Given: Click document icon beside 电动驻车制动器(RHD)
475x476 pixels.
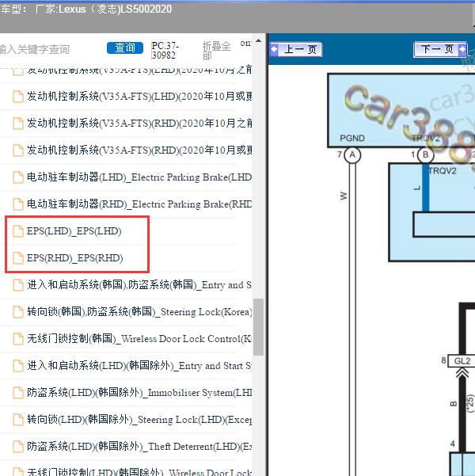Looking at the screenshot, I should click(x=18, y=204).
